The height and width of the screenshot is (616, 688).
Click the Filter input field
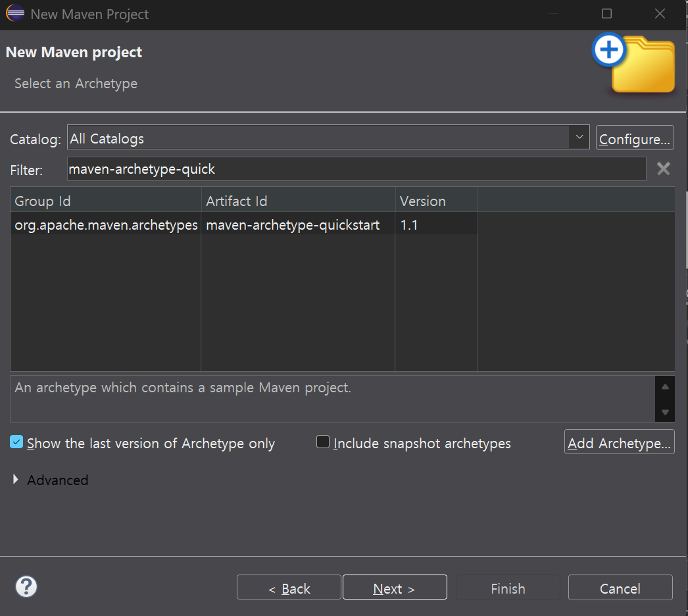click(x=356, y=169)
